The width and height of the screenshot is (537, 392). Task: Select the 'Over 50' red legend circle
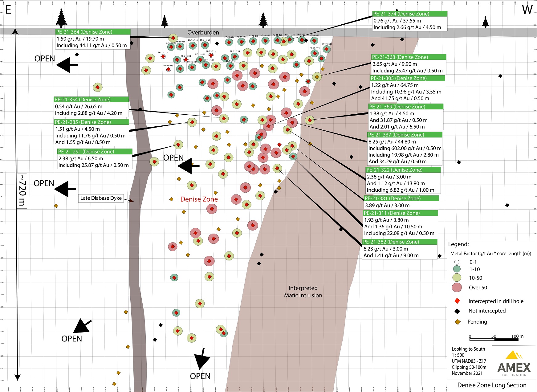[x=457, y=288]
